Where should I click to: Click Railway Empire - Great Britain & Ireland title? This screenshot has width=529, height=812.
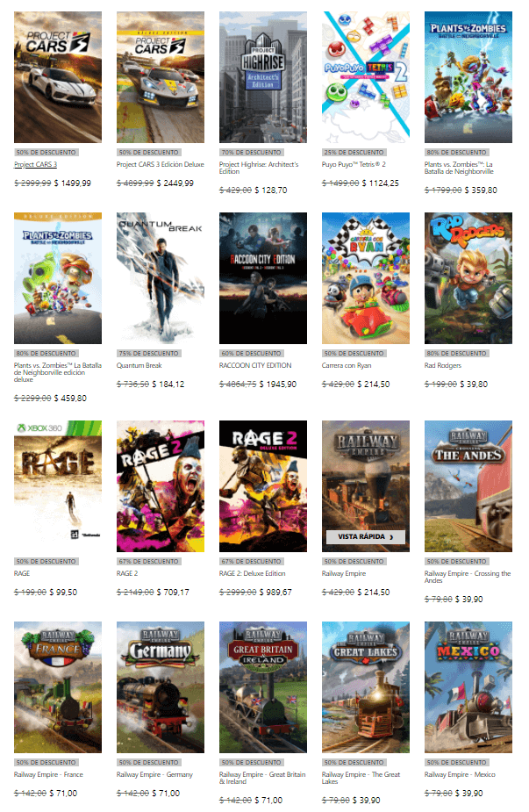click(262, 778)
